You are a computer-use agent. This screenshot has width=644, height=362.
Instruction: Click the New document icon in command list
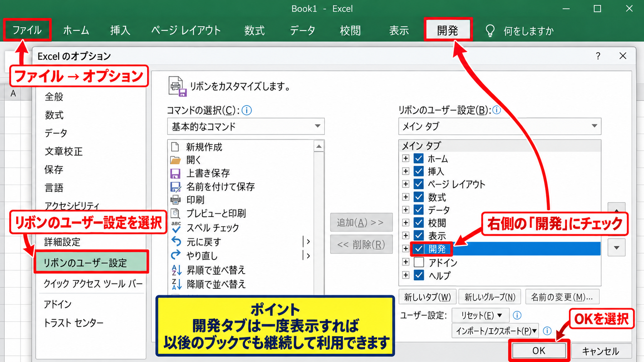[x=175, y=147]
